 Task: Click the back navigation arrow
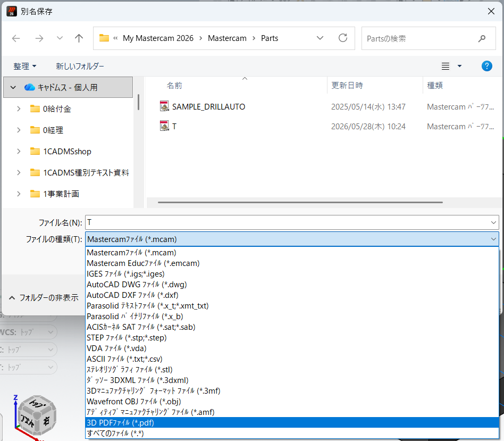click(16, 39)
